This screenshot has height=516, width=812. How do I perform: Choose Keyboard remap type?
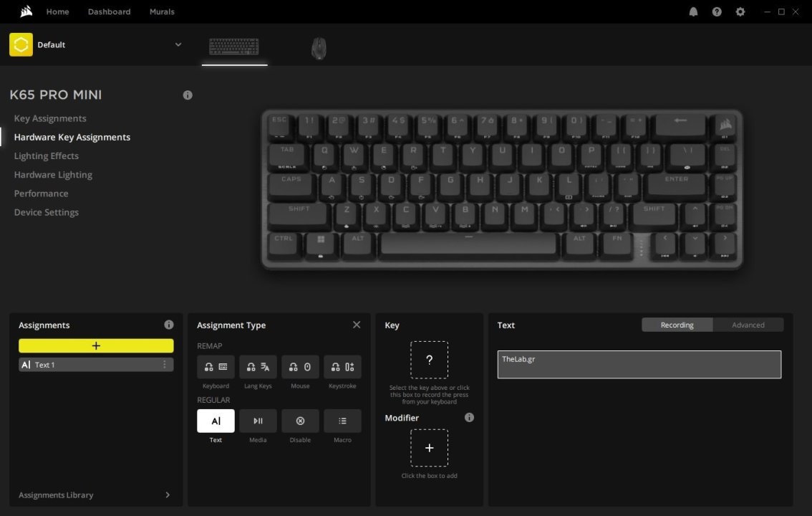pyautogui.click(x=216, y=367)
